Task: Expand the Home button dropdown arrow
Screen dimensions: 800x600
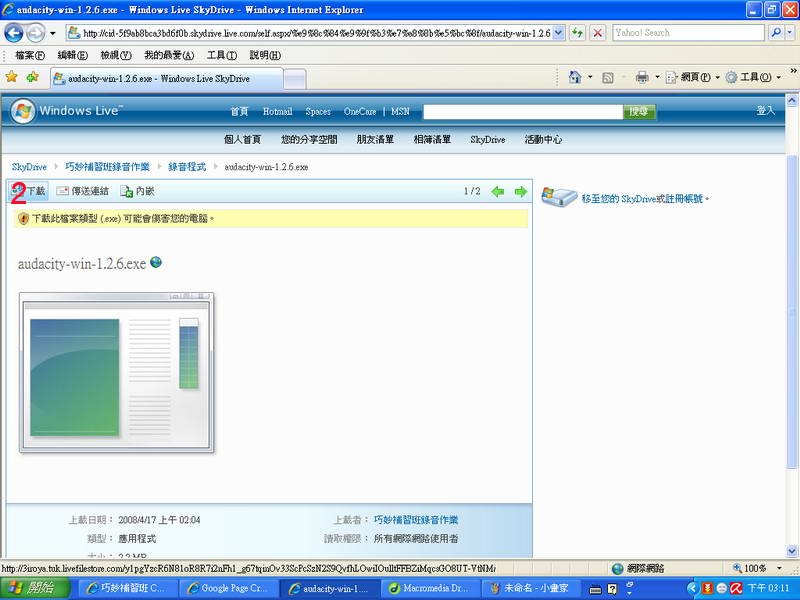Action: tap(590, 77)
